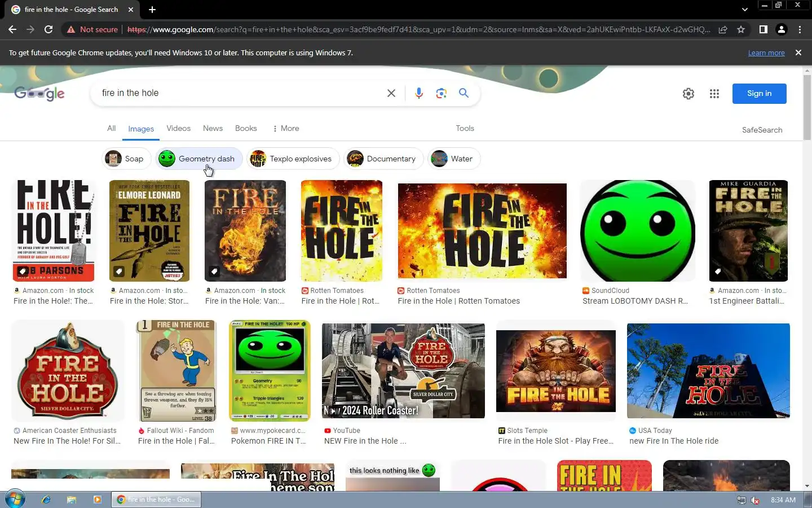Search by image with Lens icon
This screenshot has height=508, width=812.
pyautogui.click(x=442, y=93)
